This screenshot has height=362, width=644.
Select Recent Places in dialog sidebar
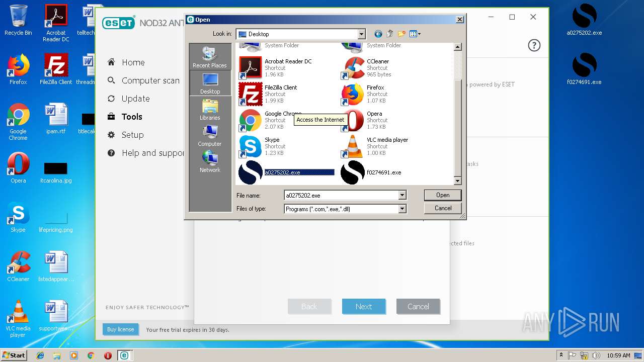coord(210,57)
